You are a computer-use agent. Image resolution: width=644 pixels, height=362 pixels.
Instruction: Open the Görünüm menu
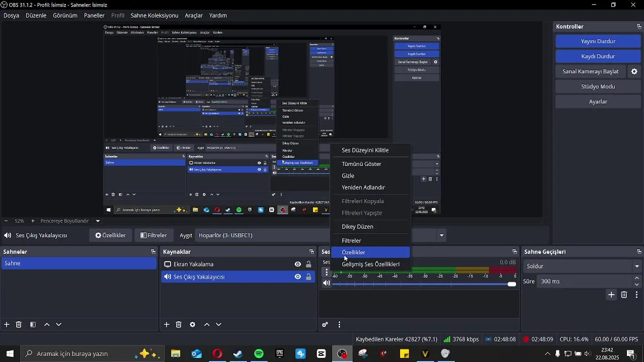(x=65, y=16)
